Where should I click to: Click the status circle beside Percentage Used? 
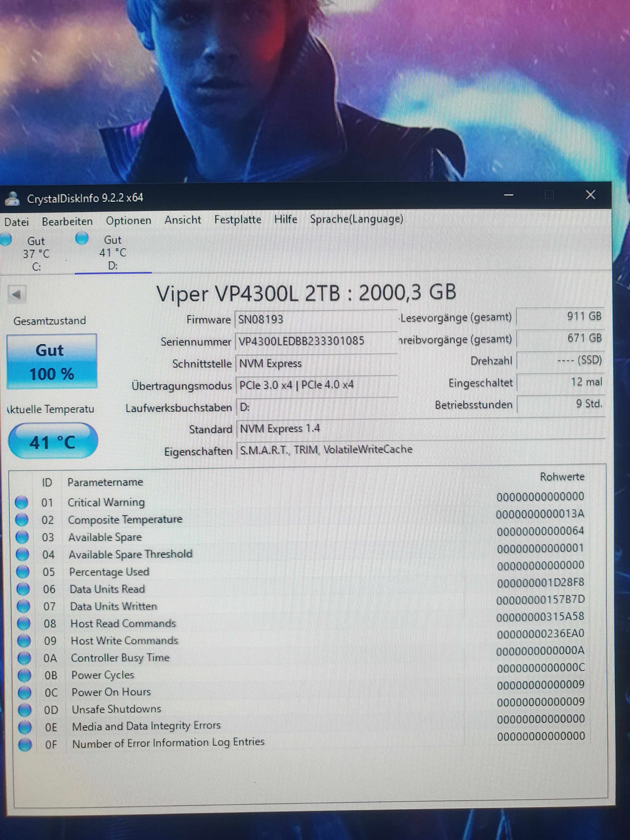pos(22,572)
